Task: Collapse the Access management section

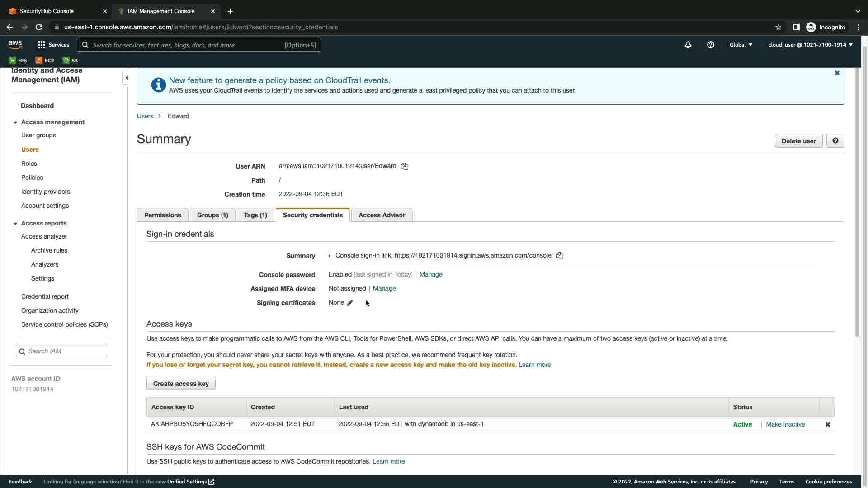Action: tap(15, 122)
